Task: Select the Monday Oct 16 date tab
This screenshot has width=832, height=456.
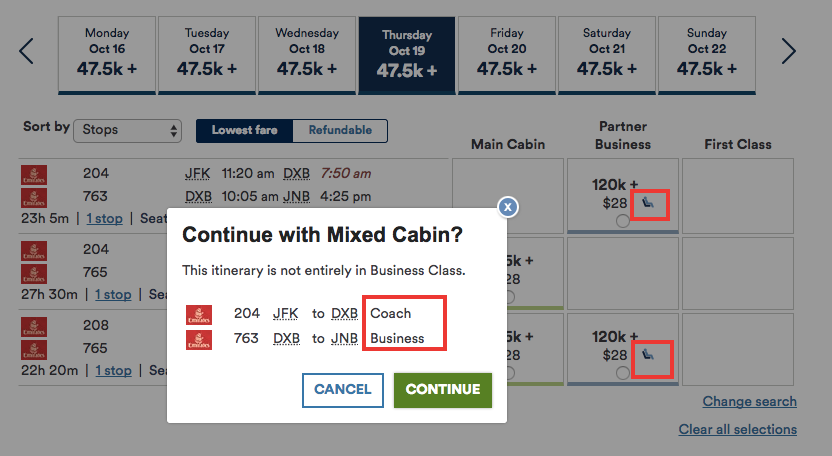Action: [x=107, y=55]
